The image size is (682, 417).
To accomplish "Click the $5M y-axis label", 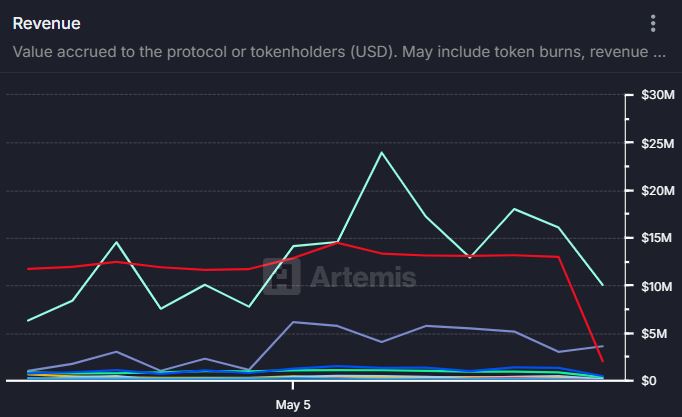I will [654, 334].
